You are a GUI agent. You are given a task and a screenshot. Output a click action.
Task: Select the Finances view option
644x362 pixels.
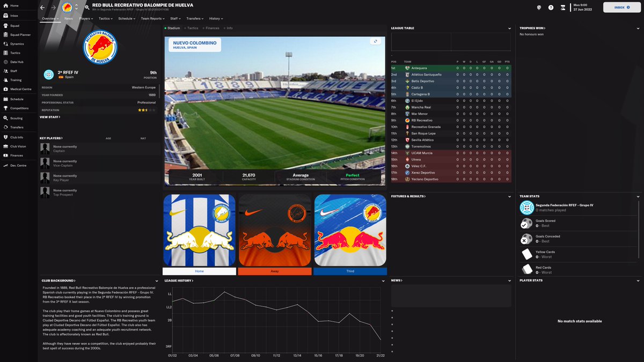click(x=210, y=28)
